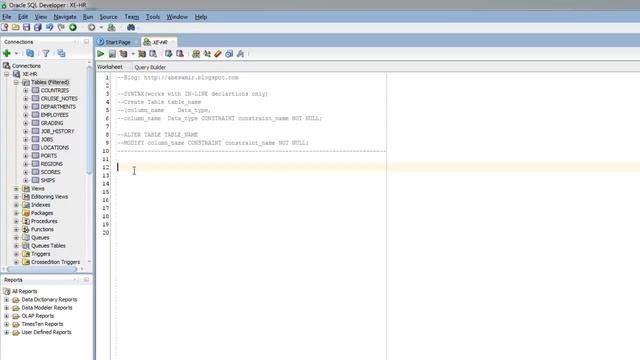This screenshot has height=360, width=640.
Task: Click the SQL Tuning Advisor icon
Action: click(x=153, y=53)
